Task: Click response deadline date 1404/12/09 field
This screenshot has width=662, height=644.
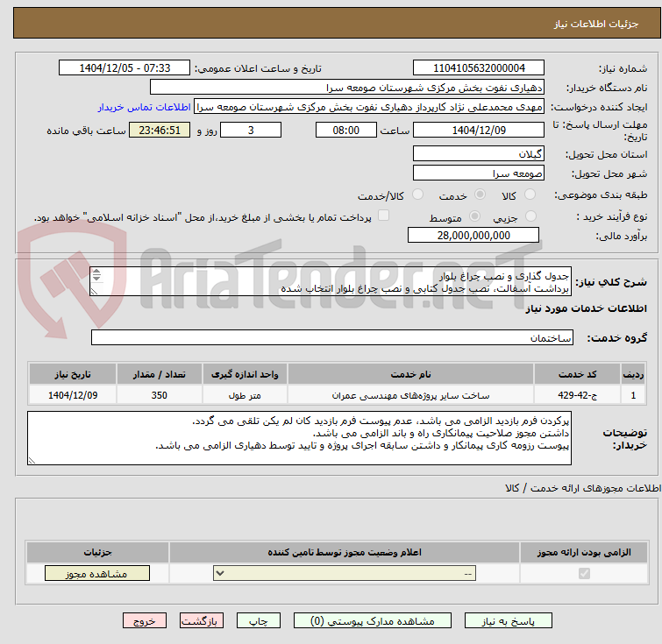Action: click(479, 130)
